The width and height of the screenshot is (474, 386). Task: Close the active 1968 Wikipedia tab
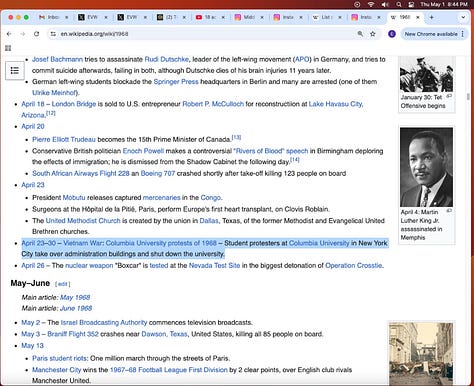pos(418,17)
